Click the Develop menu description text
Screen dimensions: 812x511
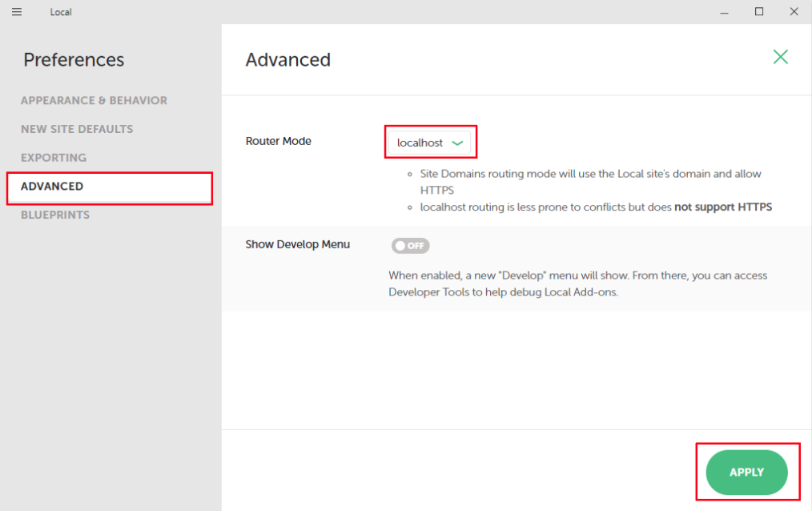(x=578, y=284)
